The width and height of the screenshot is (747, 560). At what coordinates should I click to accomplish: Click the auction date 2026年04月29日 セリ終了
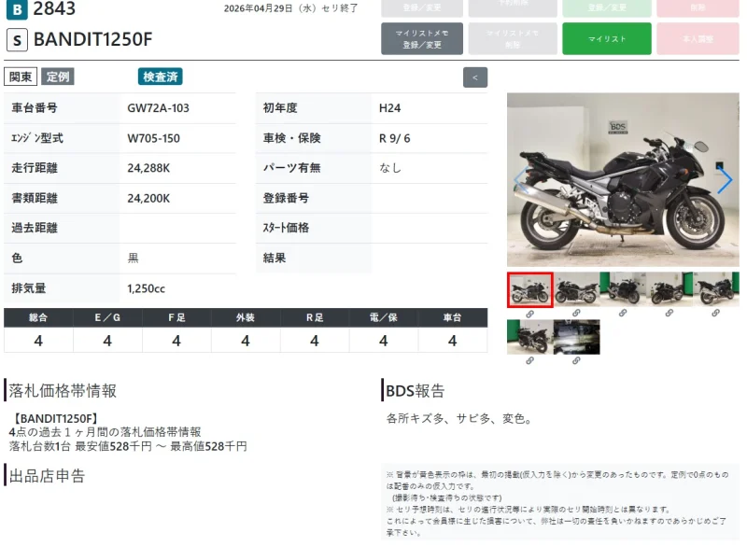[x=291, y=8]
